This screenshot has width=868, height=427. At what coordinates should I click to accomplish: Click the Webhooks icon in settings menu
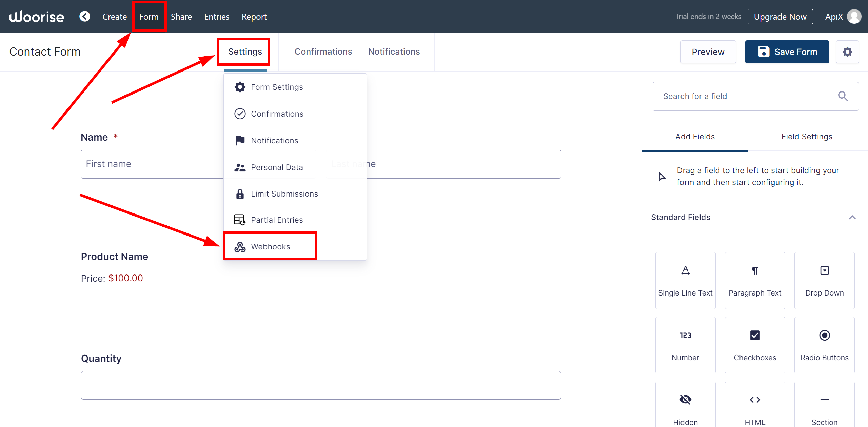point(240,247)
